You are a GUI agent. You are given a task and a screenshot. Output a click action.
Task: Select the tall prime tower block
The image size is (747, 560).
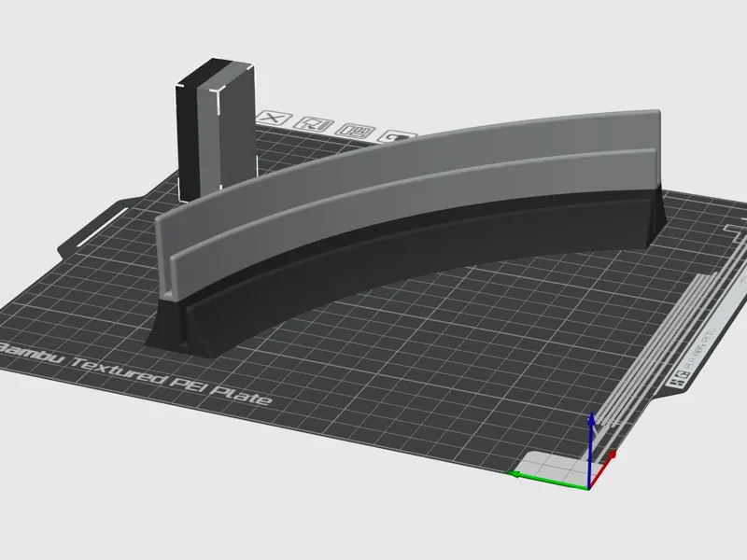217,129
